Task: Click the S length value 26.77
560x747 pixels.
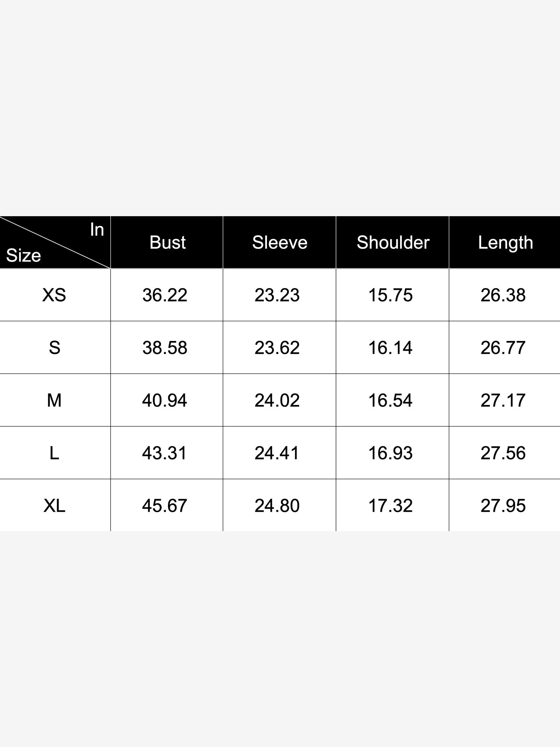Action: point(503,348)
